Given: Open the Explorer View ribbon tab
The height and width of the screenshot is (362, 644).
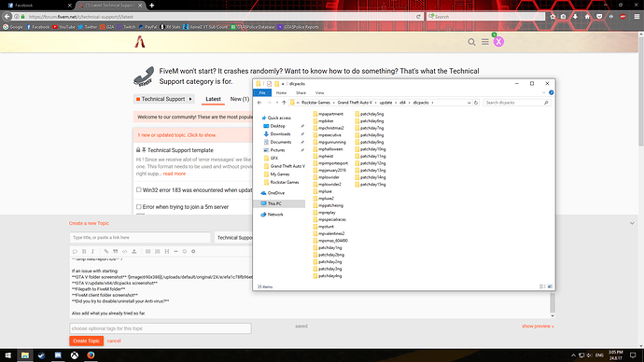Looking at the screenshot, I should coord(319,92).
